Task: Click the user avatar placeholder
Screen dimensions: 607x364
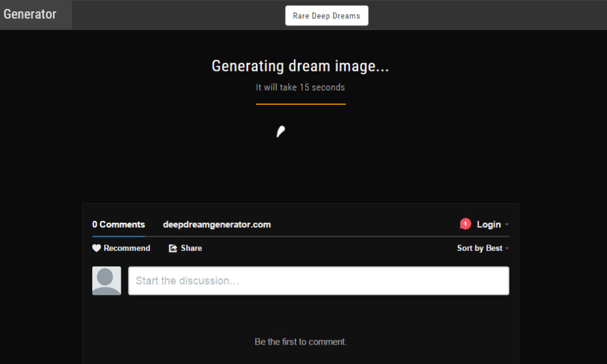Action: 107,280
